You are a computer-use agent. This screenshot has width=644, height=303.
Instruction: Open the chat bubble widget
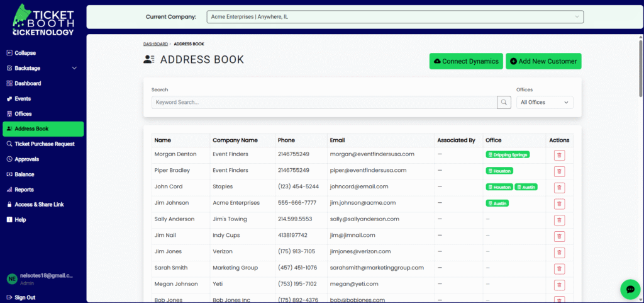630,289
